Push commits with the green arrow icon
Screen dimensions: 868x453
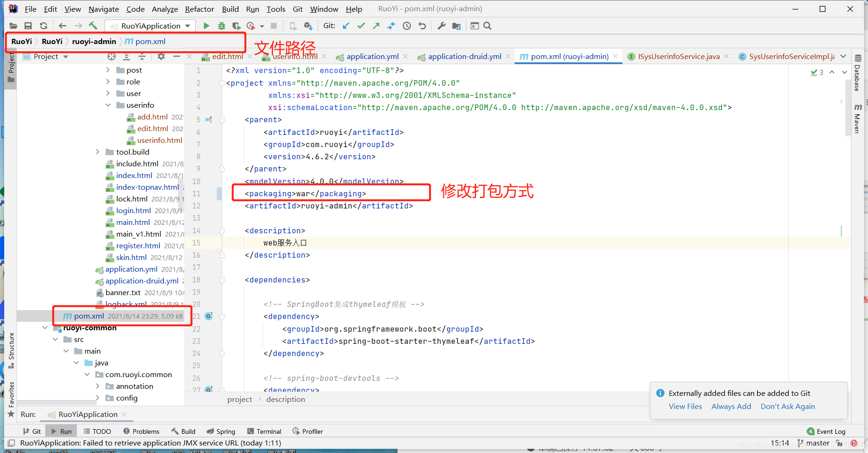click(376, 26)
